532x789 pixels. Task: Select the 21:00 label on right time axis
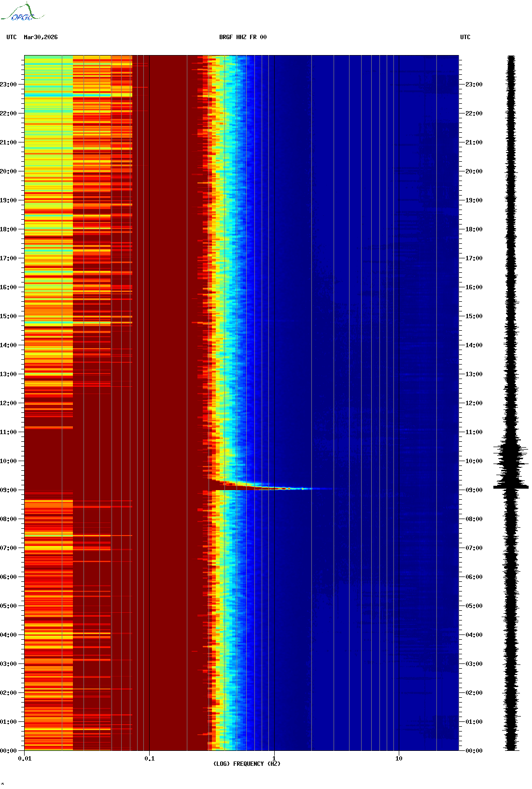[474, 142]
